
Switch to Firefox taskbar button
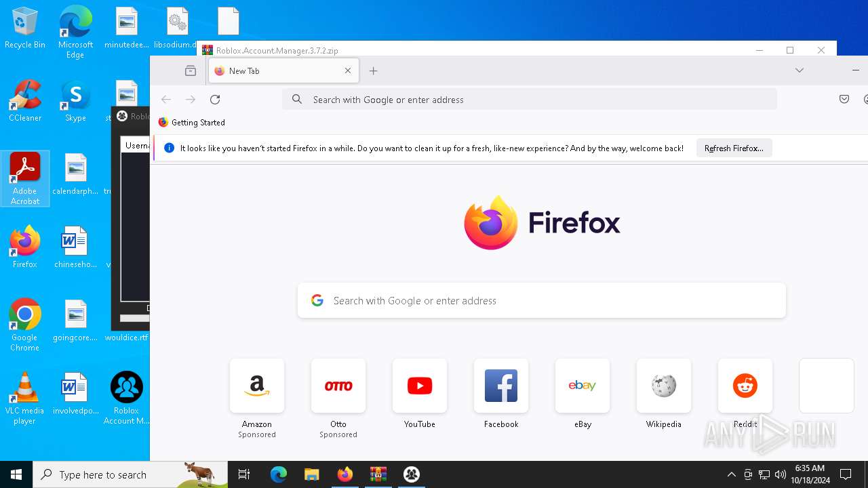(345, 474)
